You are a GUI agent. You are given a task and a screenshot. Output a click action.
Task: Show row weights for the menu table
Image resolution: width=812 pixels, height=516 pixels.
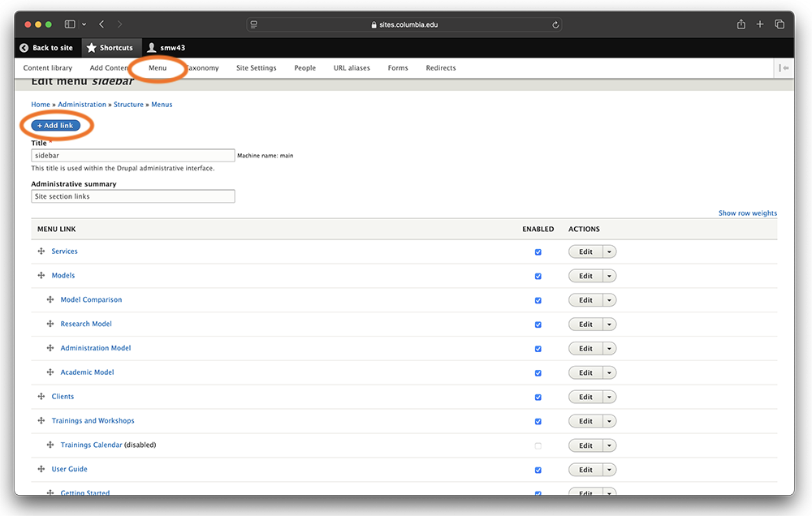(x=747, y=213)
